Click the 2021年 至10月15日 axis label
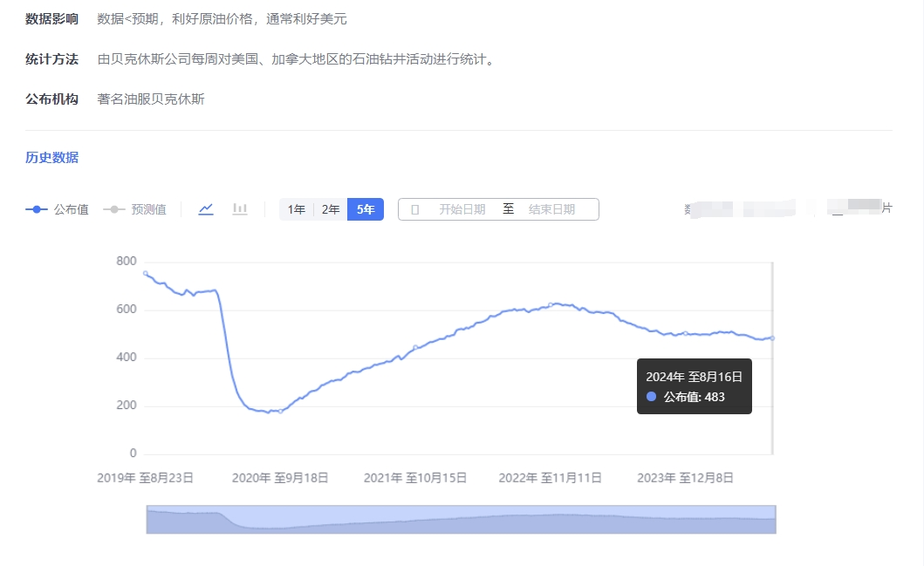The height and width of the screenshot is (566, 924). pyautogui.click(x=414, y=478)
